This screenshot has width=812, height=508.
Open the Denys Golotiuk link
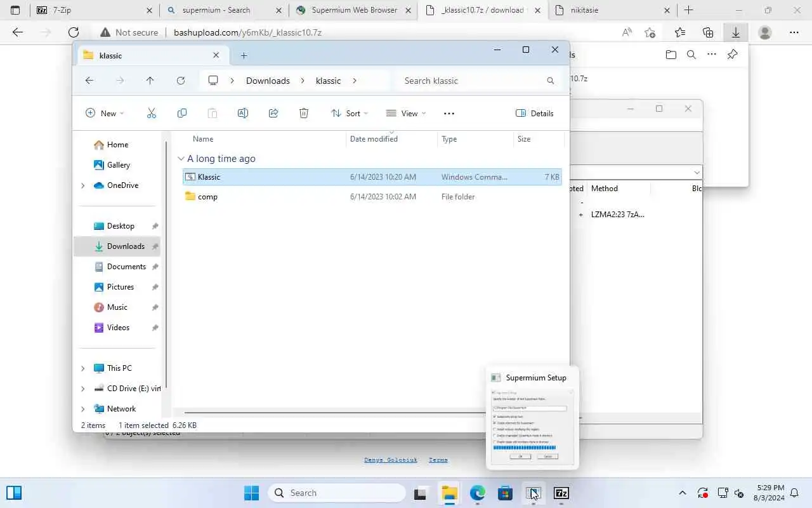point(391,460)
